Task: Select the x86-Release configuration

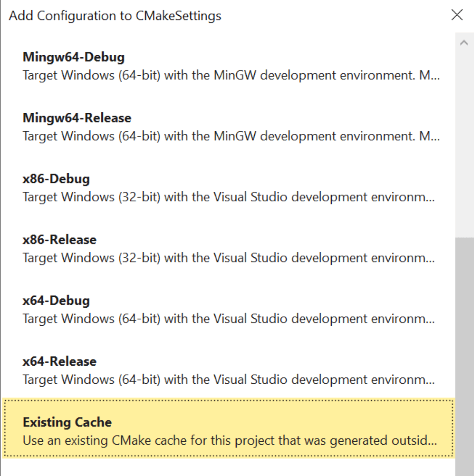Action: pyautogui.click(x=59, y=240)
